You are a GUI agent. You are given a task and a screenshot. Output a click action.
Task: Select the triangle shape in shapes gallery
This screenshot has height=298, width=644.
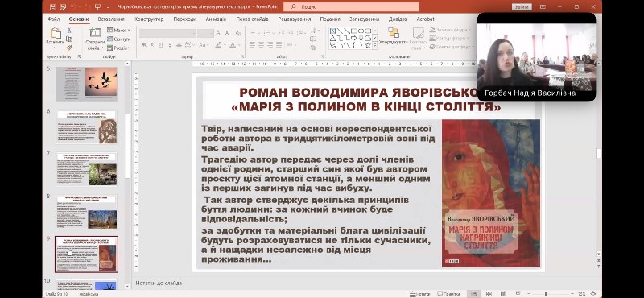tap(333, 38)
